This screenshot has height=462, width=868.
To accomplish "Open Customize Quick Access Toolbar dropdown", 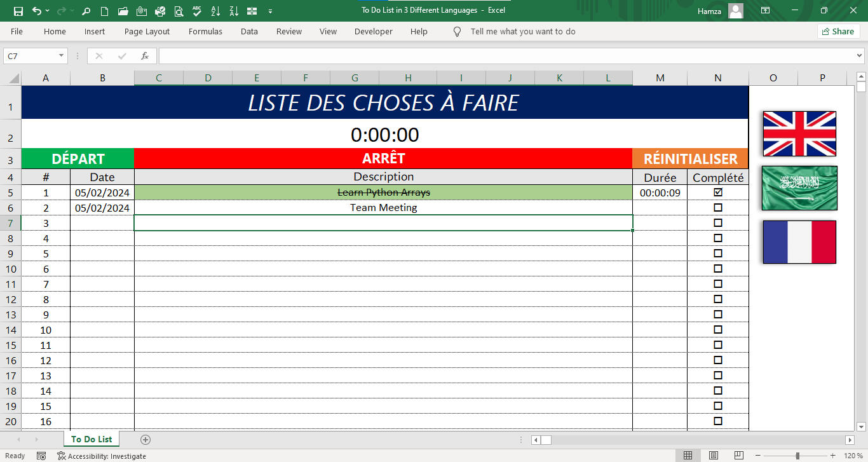I will pos(271,11).
